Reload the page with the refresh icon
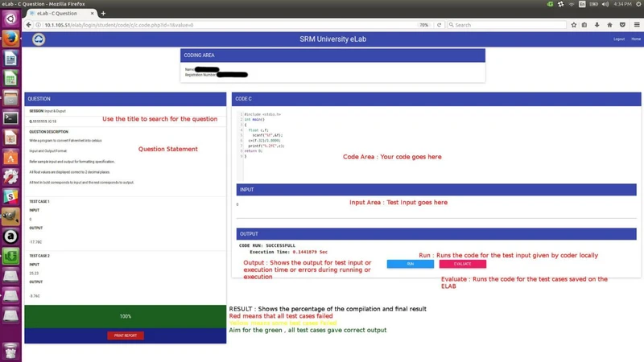 [439, 25]
